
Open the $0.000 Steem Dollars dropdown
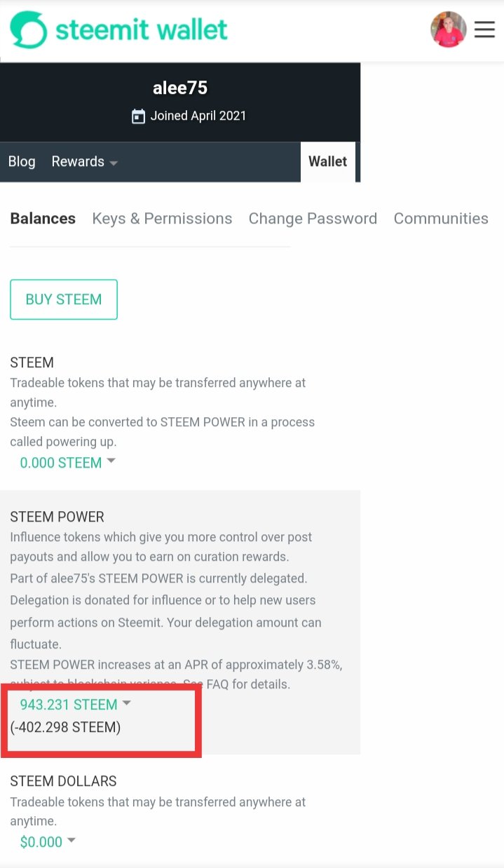tap(48, 842)
